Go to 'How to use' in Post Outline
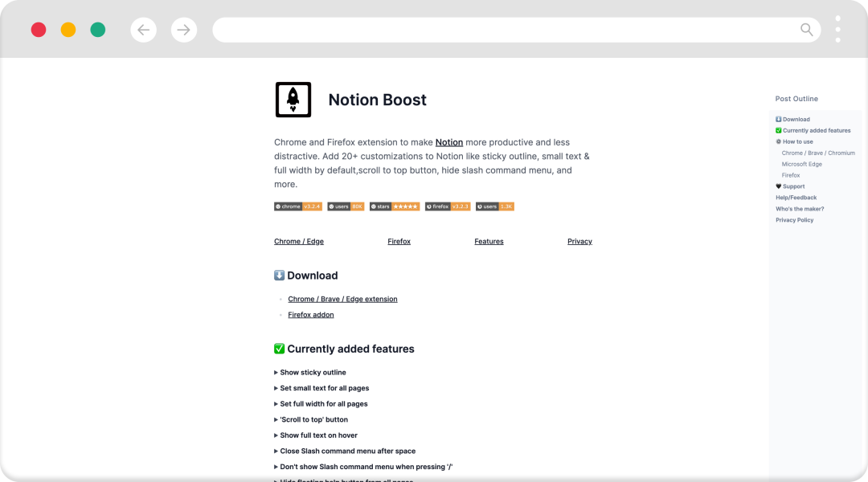The image size is (868, 482). coord(797,141)
